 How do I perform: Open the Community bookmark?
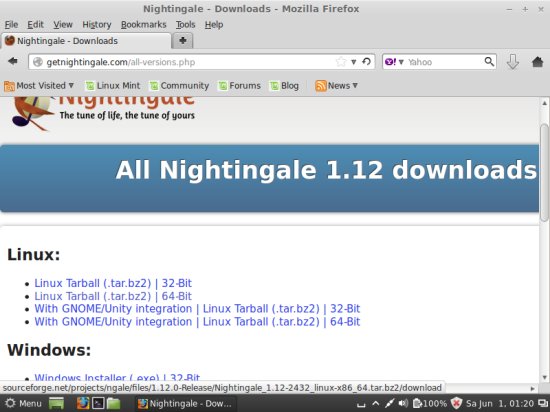179,86
